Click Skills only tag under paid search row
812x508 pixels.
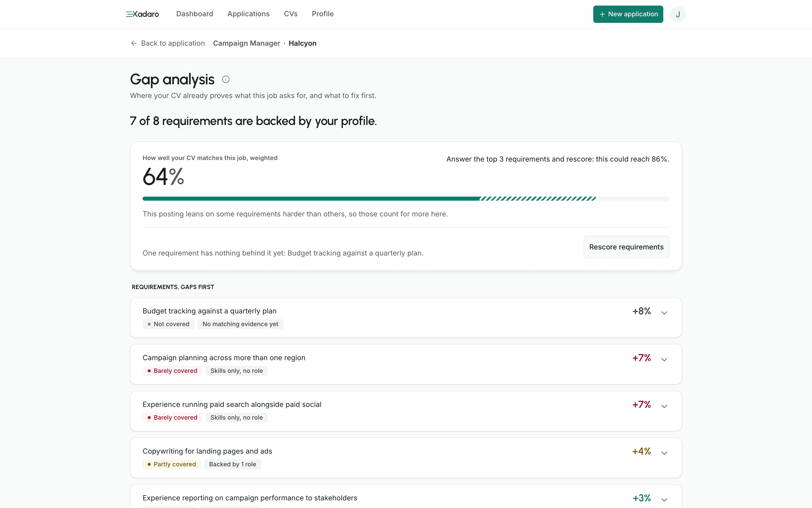[236, 418]
